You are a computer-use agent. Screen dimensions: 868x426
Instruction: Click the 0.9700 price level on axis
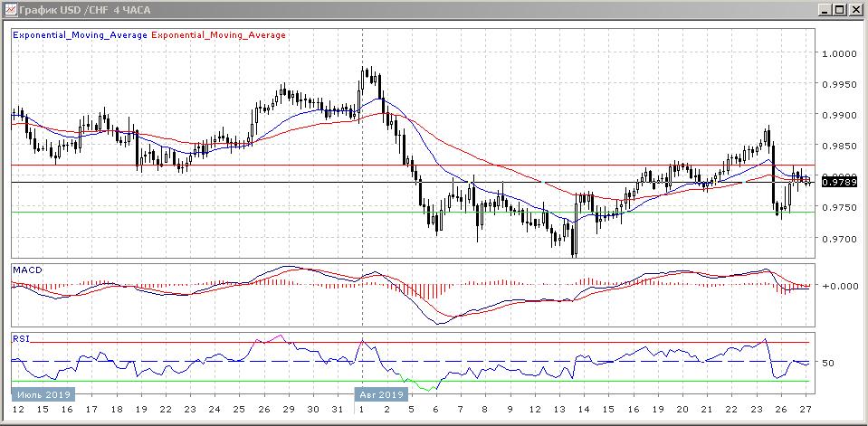[839, 239]
